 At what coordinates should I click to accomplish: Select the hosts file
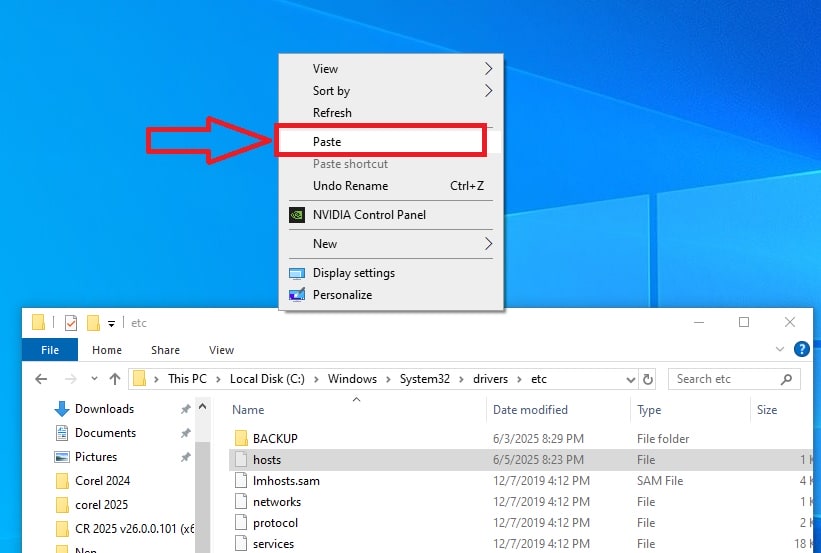521,460
